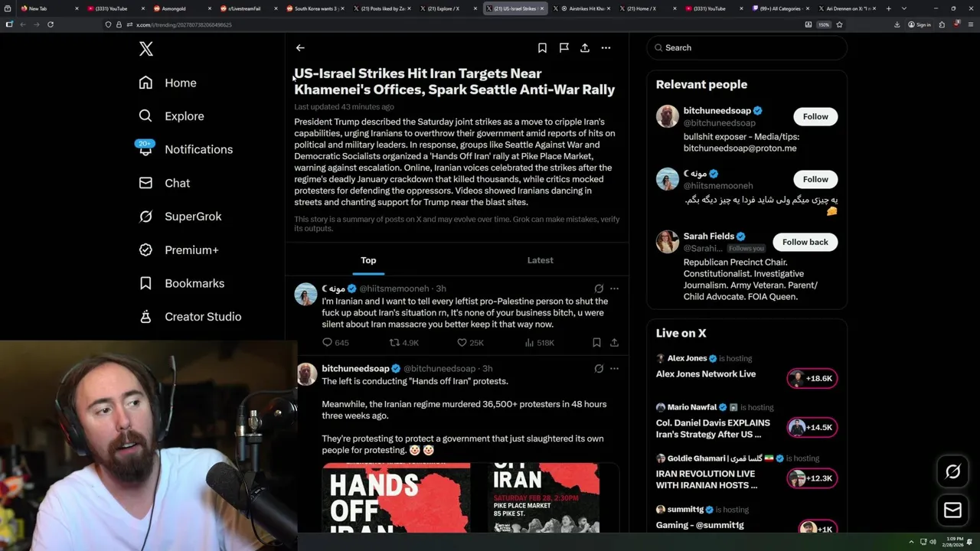Click the 150% zoom level indicator
980x551 pixels.
823,24
